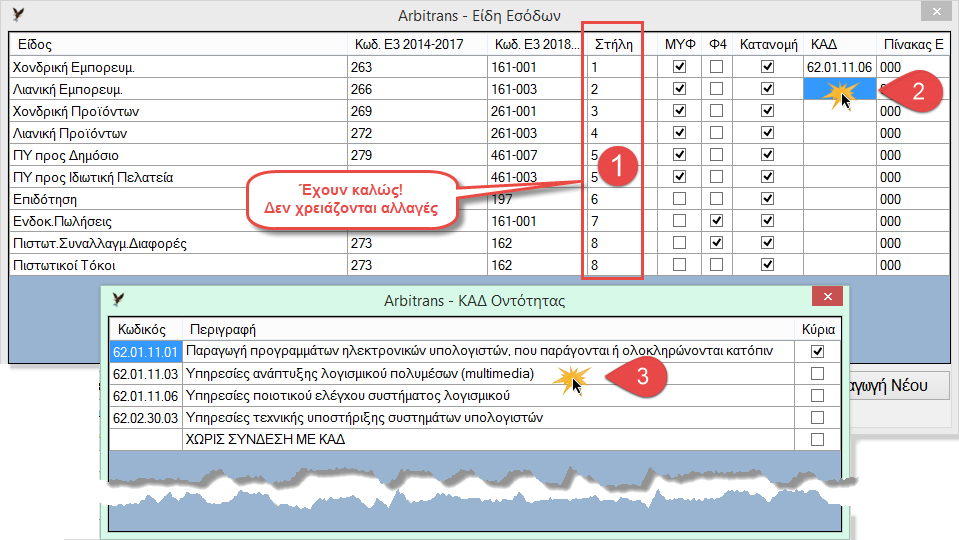This screenshot has width=959, height=540.
Task: Select code 62.01.11.01 in ΚΑΔ list
Action: tap(146, 352)
